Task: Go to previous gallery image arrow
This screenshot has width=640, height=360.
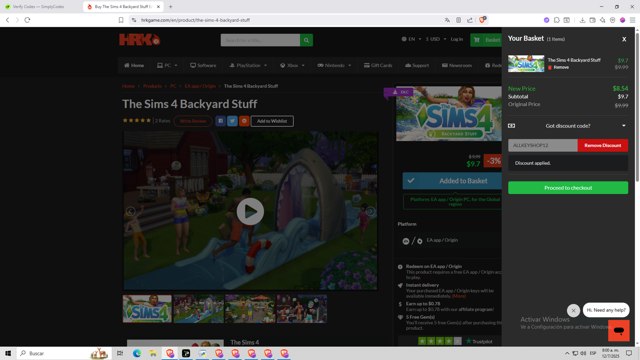Action: click(130, 211)
